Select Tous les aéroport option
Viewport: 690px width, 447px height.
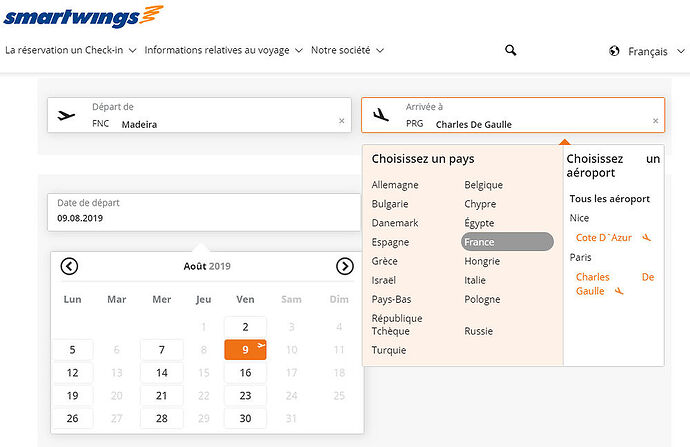609,199
